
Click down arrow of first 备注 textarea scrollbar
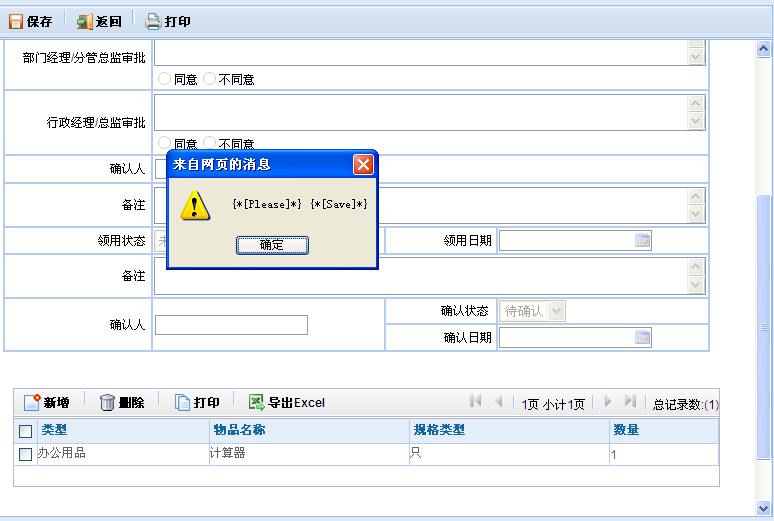[696, 214]
